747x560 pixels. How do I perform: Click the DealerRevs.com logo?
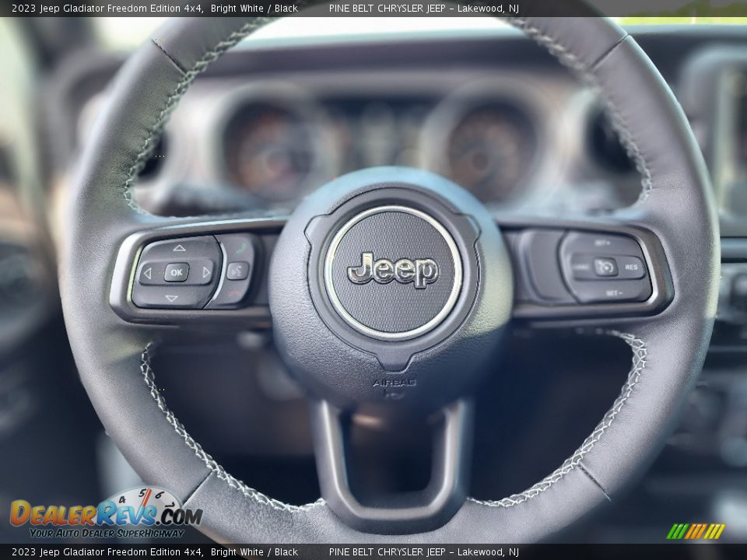coord(107,513)
